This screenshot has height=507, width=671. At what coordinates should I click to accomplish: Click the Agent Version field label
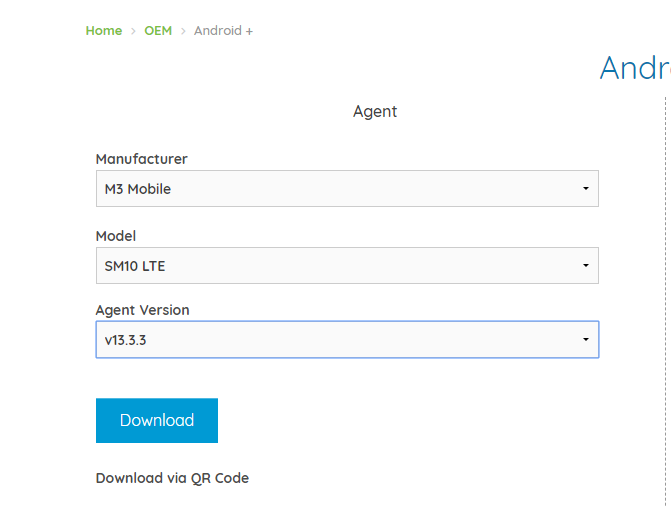click(142, 310)
